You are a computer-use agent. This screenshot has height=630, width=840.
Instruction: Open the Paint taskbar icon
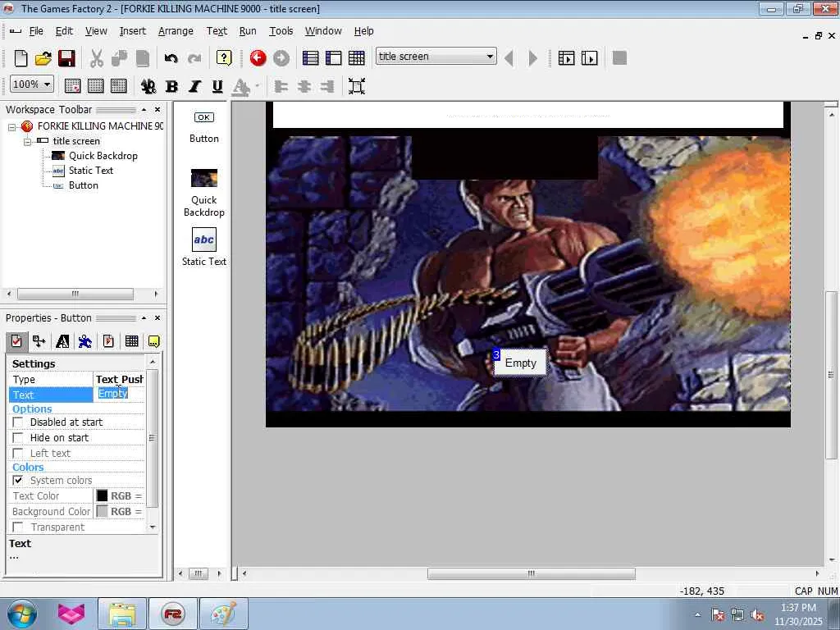pos(223,614)
